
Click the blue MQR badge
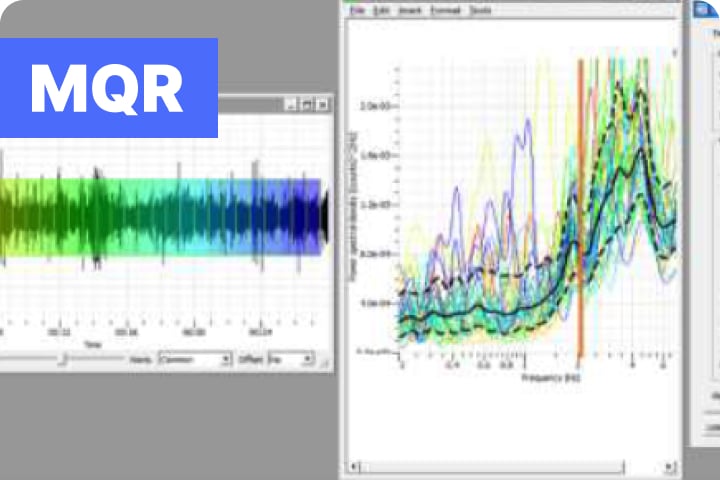click(108, 88)
